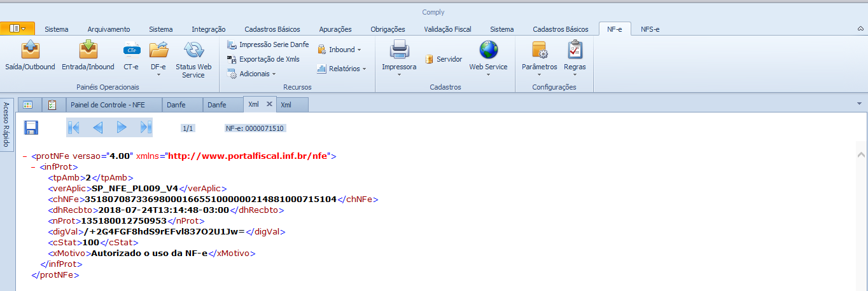Save the XML with floppy icon
The width and height of the screenshot is (868, 291).
31,128
